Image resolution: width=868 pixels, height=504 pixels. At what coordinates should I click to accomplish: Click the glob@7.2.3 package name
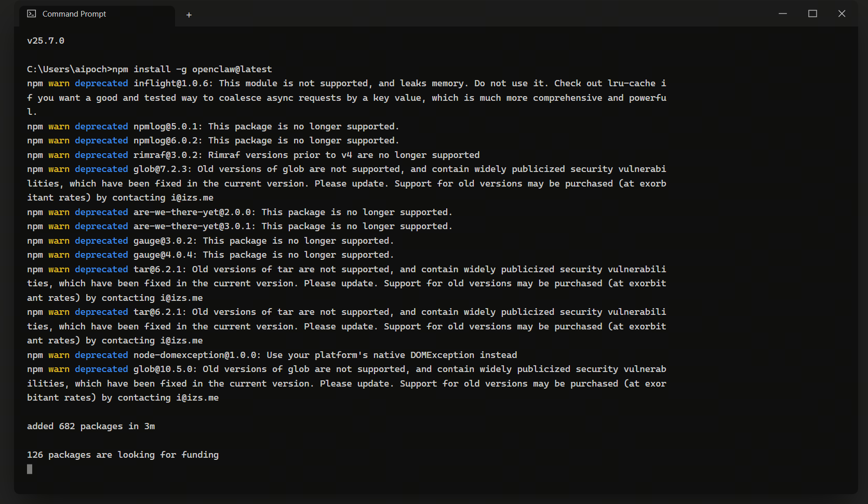[163, 169]
